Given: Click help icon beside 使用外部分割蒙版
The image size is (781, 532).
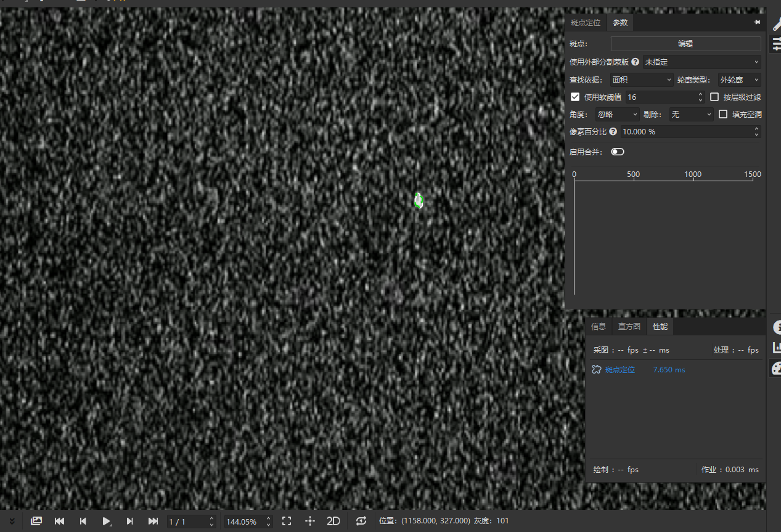Looking at the screenshot, I should 635,62.
